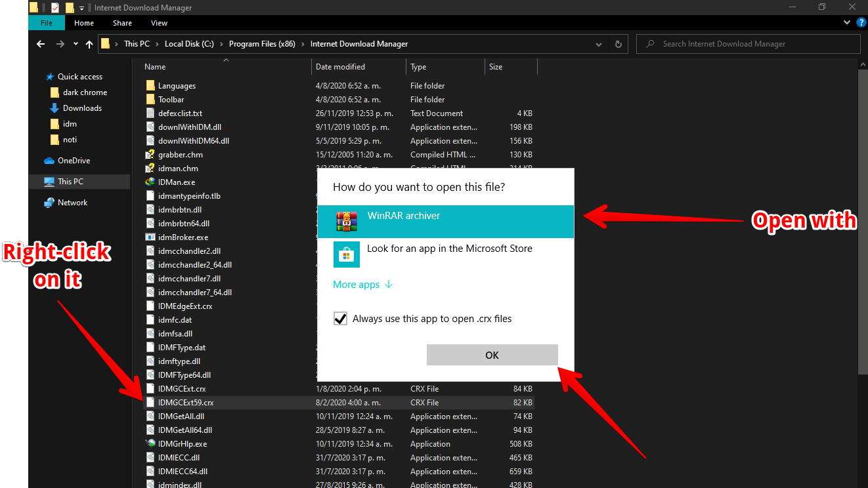Expand the ribbon with the chevron

(846, 23)
